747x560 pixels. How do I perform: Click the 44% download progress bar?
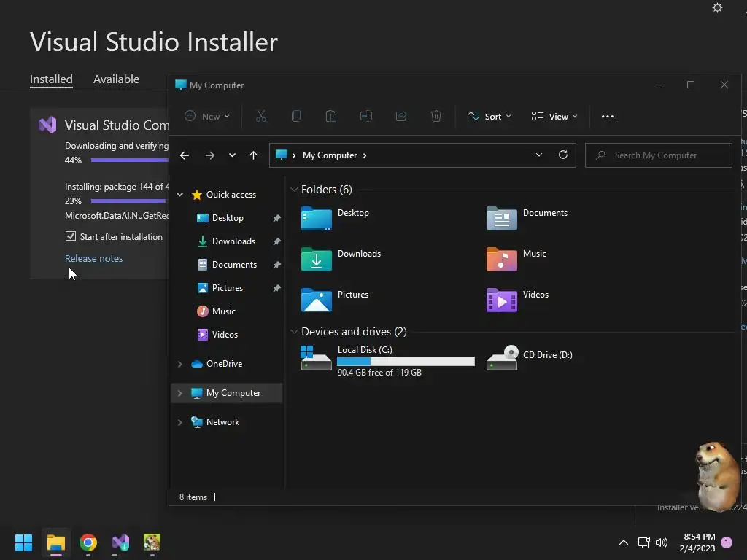[130, 160]
